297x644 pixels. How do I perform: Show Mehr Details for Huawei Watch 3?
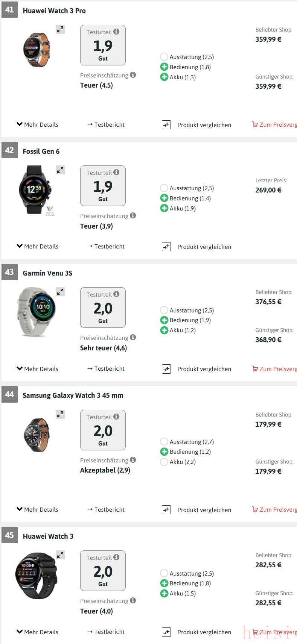(37, 632)
